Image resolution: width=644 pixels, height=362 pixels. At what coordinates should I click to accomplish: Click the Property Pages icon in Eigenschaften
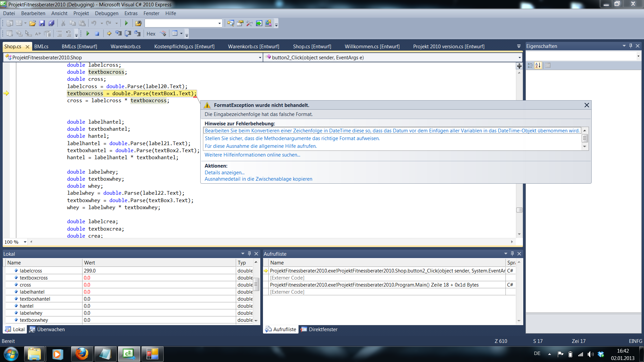pyautogui.click(x=548, y=65)
